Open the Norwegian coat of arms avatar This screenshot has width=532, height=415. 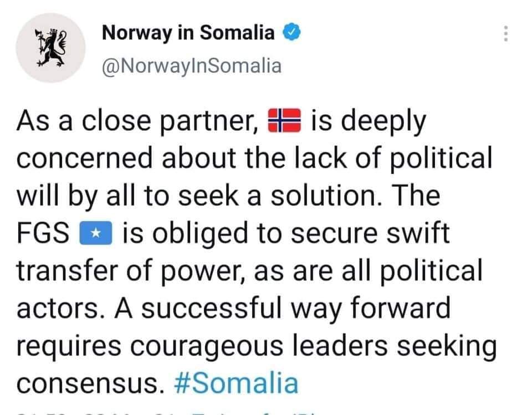point(50,48)
